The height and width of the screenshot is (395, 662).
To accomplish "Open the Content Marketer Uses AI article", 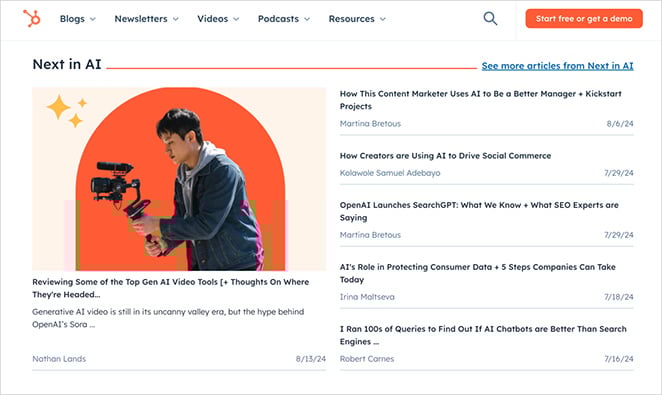I will 480,100.
